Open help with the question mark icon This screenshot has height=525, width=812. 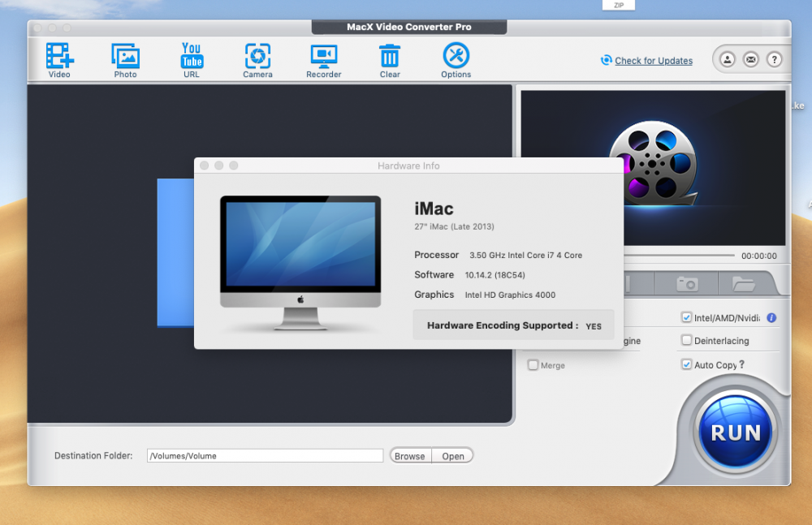pos(774,59)
